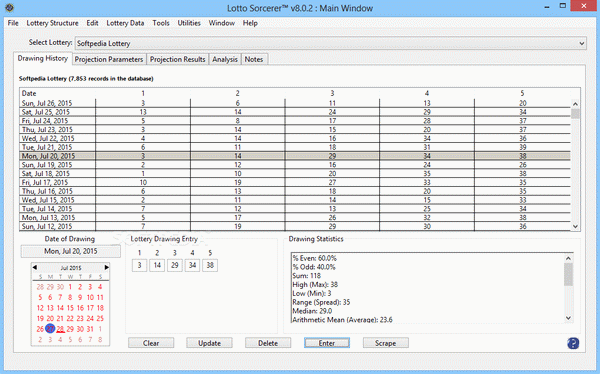The width and height of the screenshot is (600, 374).
Task: Select day 15 in the July calendar
Action: (x=70, y=308)
